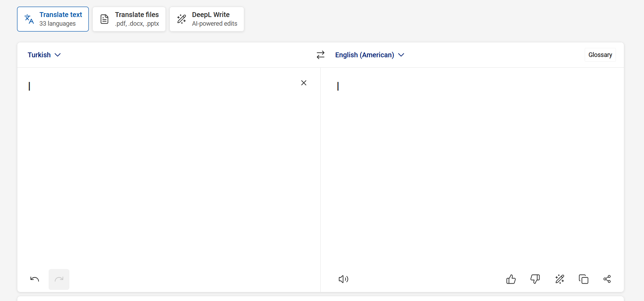
Task: Select the Translate text tab
Action: coord(53,19)
